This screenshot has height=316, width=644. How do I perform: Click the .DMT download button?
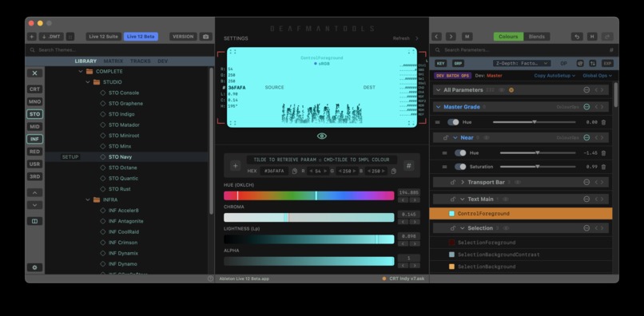tap(51, 37)
